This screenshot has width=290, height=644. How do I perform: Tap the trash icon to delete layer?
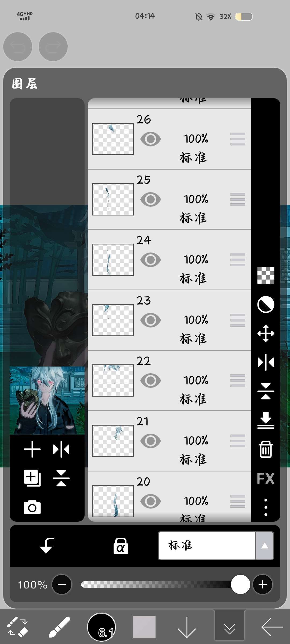tap(266, 449)
